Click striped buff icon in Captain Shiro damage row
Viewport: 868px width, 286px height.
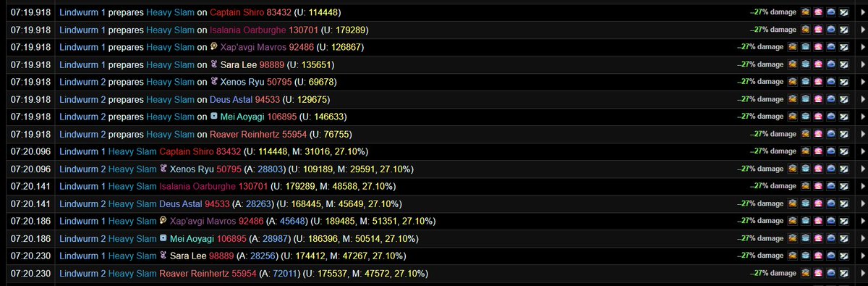(x=843, y=151)
